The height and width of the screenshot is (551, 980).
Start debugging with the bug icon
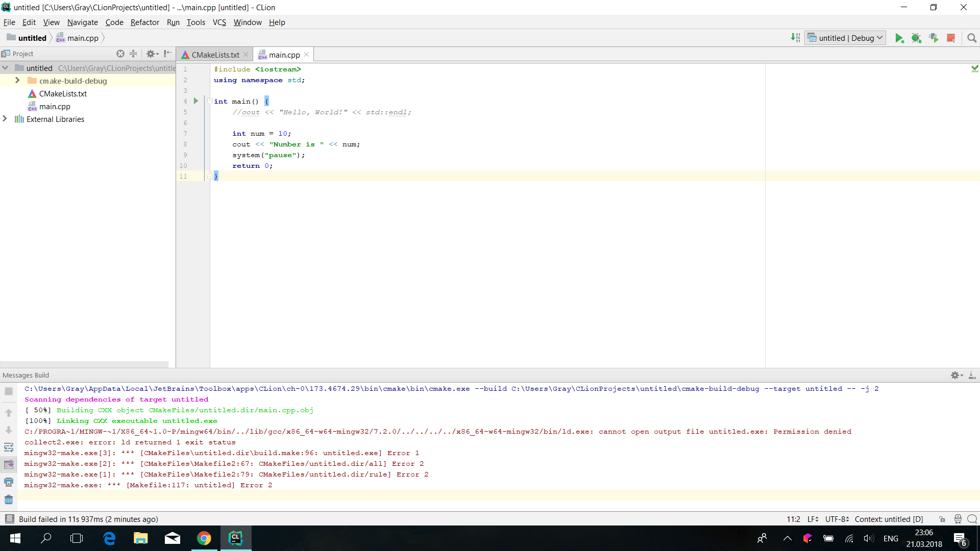[916, 38]
